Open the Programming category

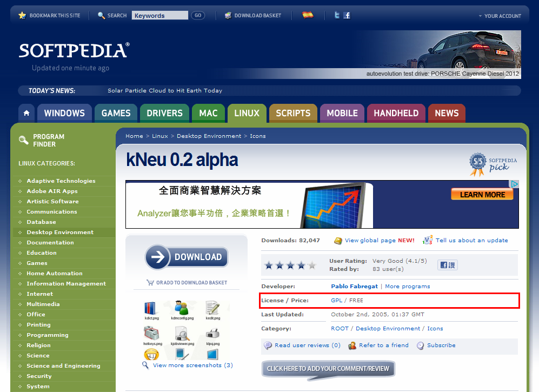(x=48, y=335)
